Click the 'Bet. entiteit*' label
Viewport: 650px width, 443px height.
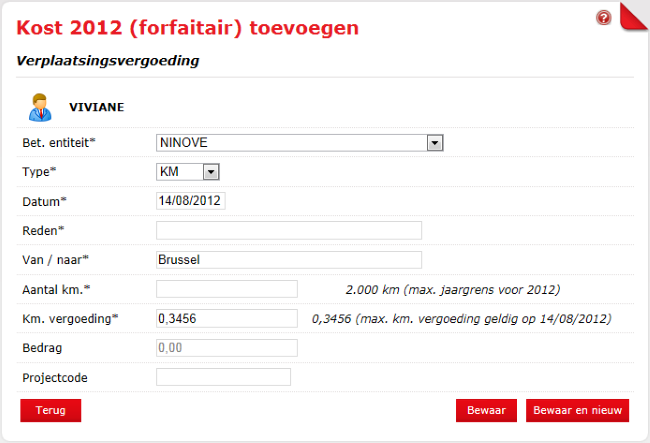(x=59, y=143)
